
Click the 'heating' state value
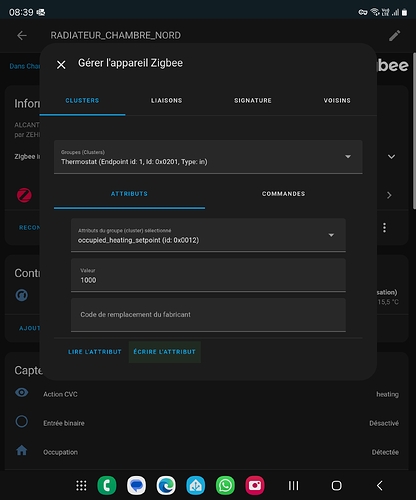click(x=387, y=394)
